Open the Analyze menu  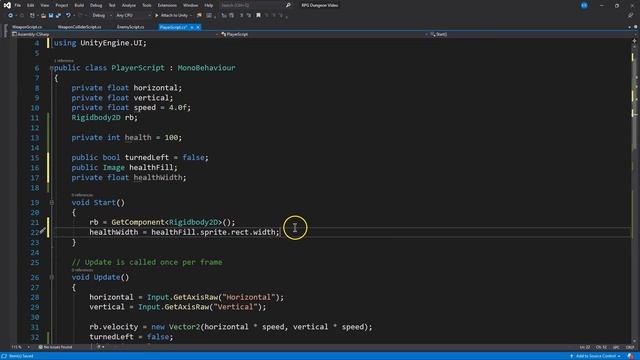coord(129,5)
